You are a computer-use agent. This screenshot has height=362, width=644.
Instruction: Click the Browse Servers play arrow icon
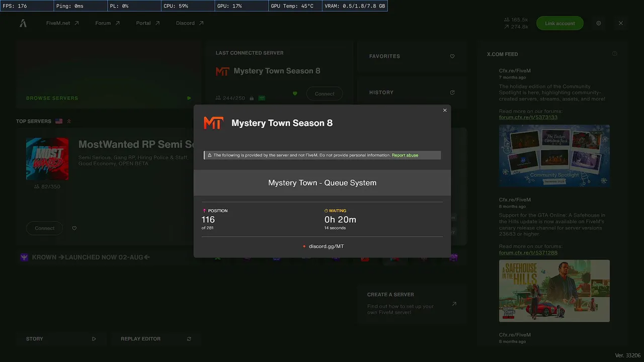point(189,98)
